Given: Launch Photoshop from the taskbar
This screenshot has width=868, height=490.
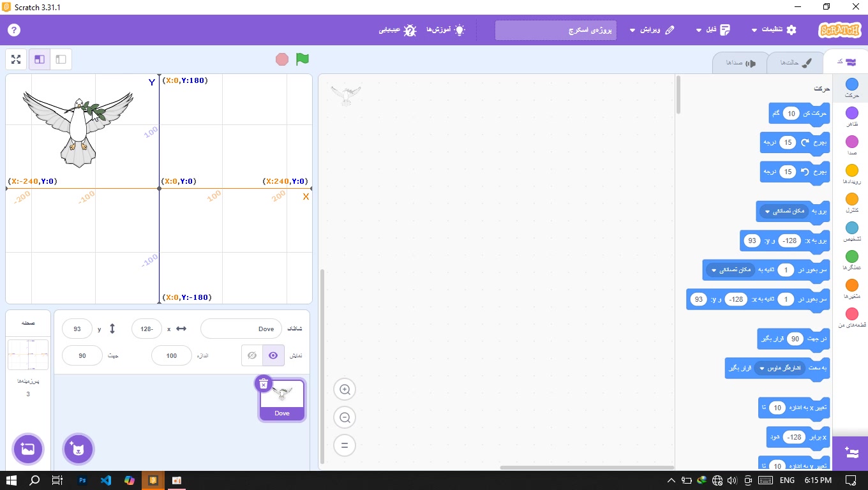Looking at the screenshot, I should pyautogui.click(x=82, y=480).
